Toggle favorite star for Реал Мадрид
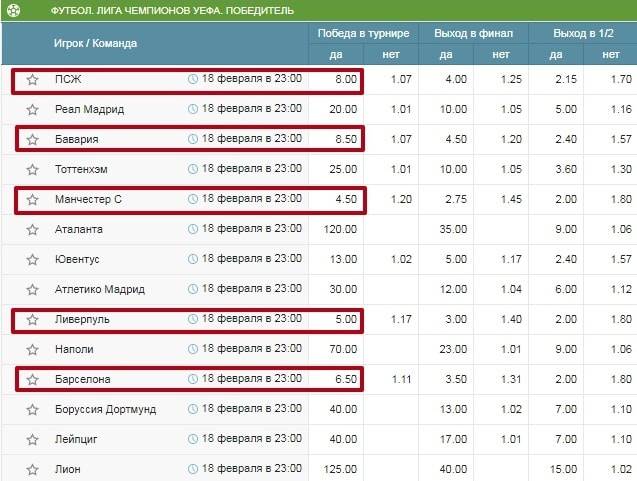This screenshot has width=637, height=481. [32, 109]
